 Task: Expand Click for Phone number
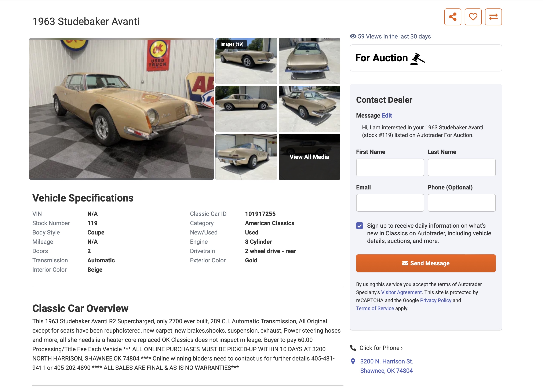point(381,348)
